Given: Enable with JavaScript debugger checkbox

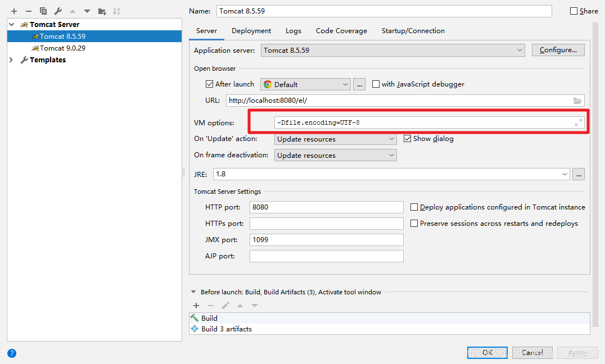Looking at the screenshot, I should tap(376, 84).
